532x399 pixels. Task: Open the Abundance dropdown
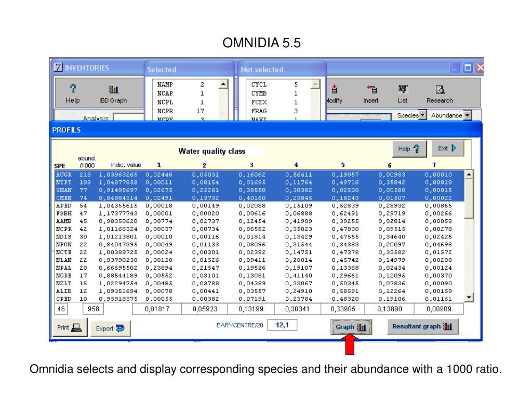tap(468, 115)
